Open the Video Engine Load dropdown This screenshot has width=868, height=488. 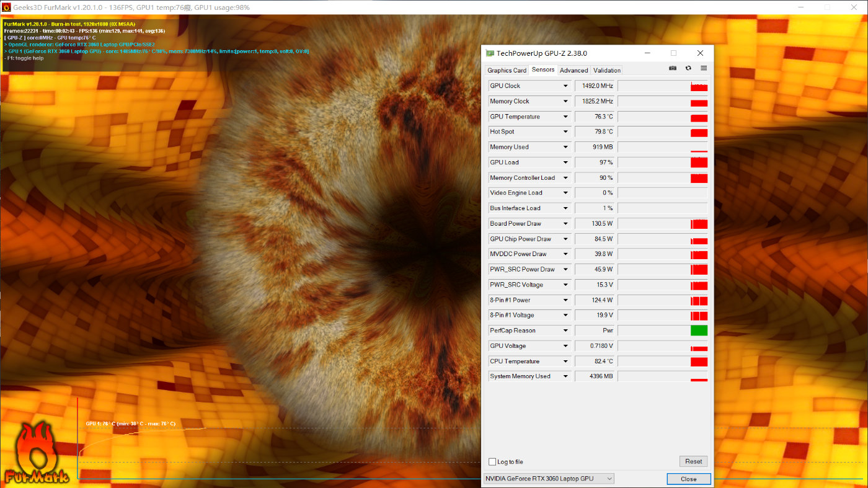(x=565, y=193)
